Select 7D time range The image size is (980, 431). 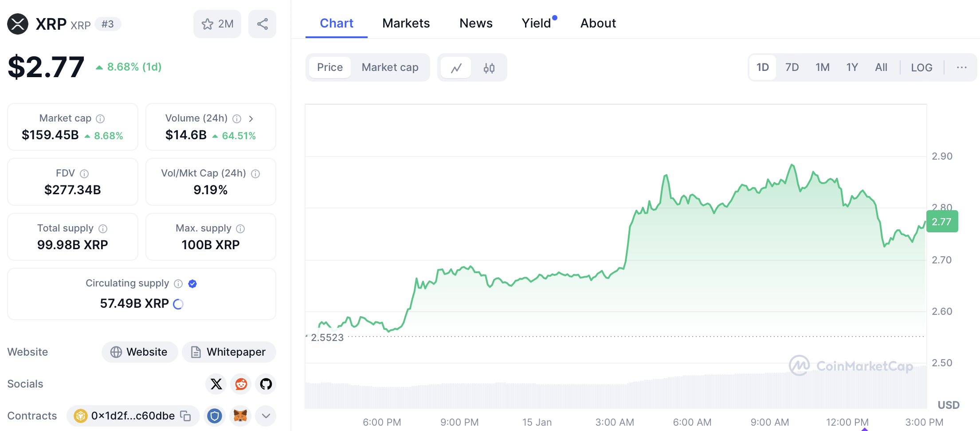click(x=792, y=67)
